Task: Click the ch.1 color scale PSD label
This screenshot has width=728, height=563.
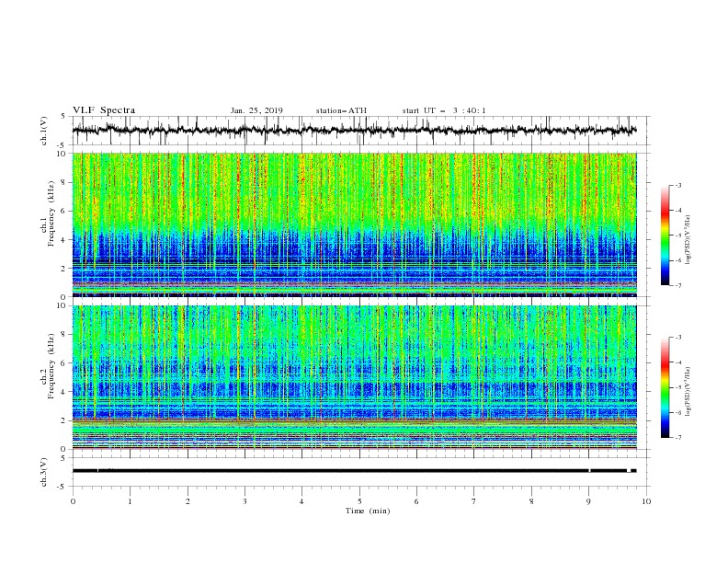Action: coord(688,240)
